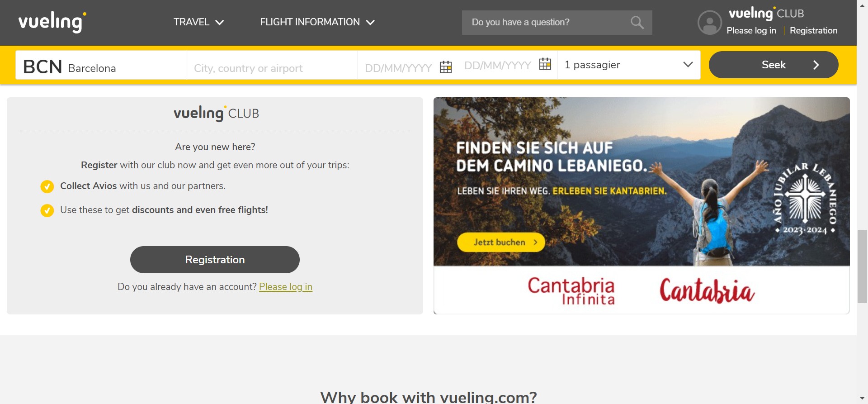Expand the TRAVEL menu
Image resolution: width=868 pixels, height=404 pixels.
click(x=198, y=22)
